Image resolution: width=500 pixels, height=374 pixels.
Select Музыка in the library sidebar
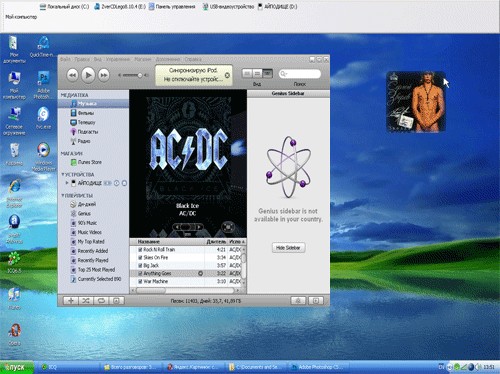(x=93, y=104)
